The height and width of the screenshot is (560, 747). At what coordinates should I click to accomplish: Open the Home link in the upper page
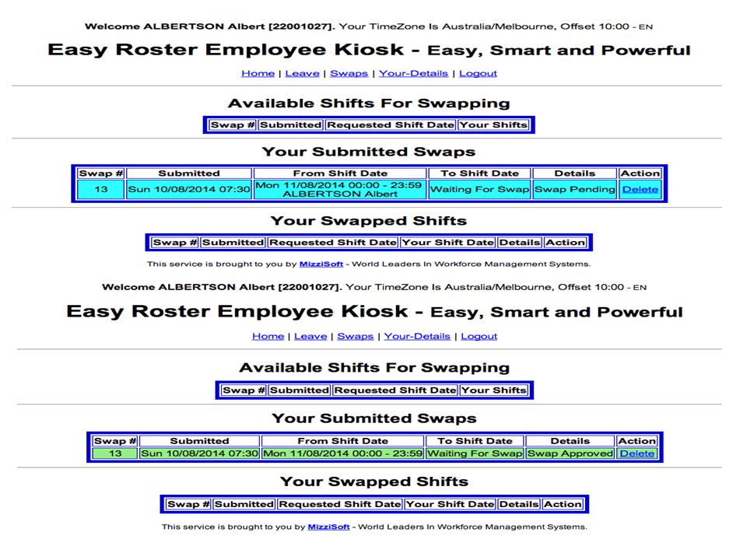coord(258,73)
